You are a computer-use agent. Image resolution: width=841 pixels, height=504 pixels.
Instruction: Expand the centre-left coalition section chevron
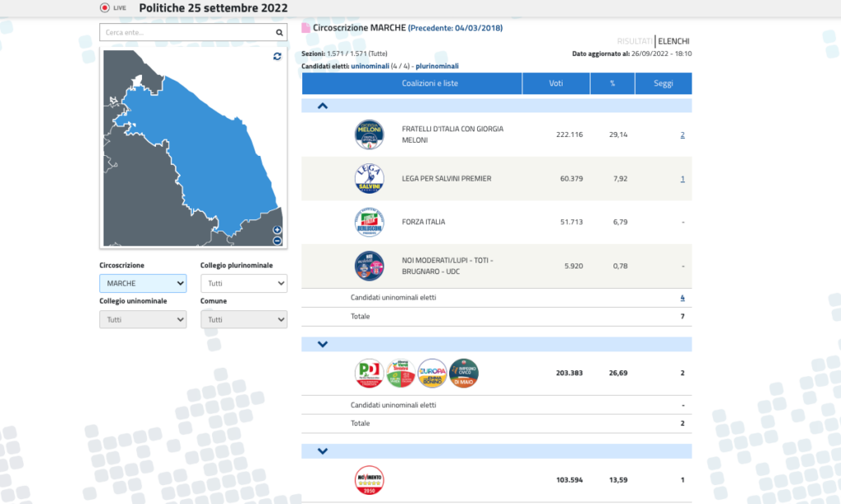pos(322,344)
